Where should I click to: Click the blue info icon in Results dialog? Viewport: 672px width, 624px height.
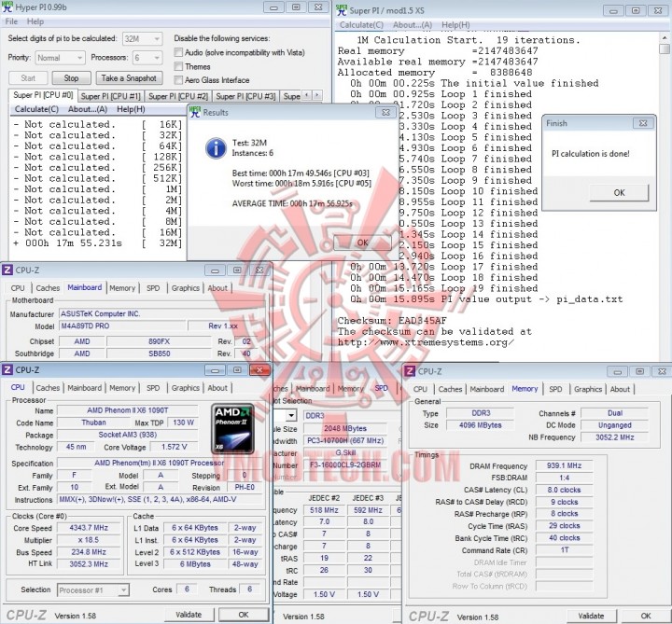[216, 148]
